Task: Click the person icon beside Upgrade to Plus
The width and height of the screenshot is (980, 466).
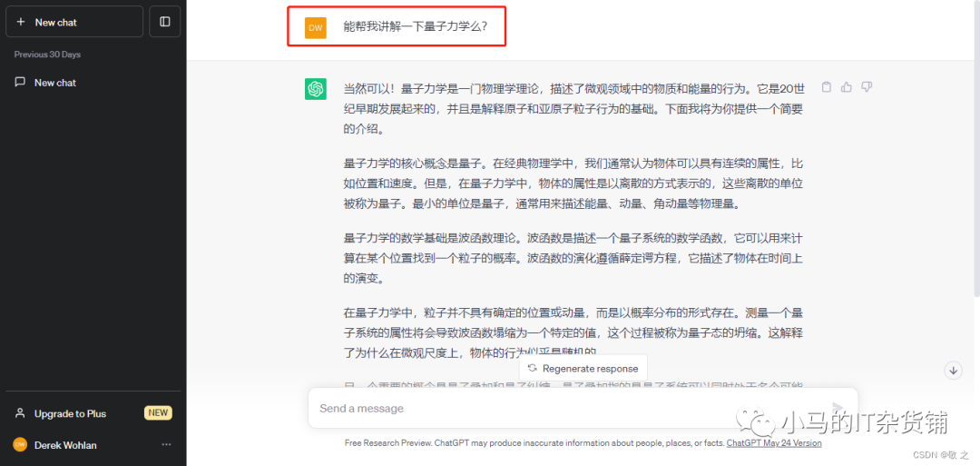Action: (20, 413)
